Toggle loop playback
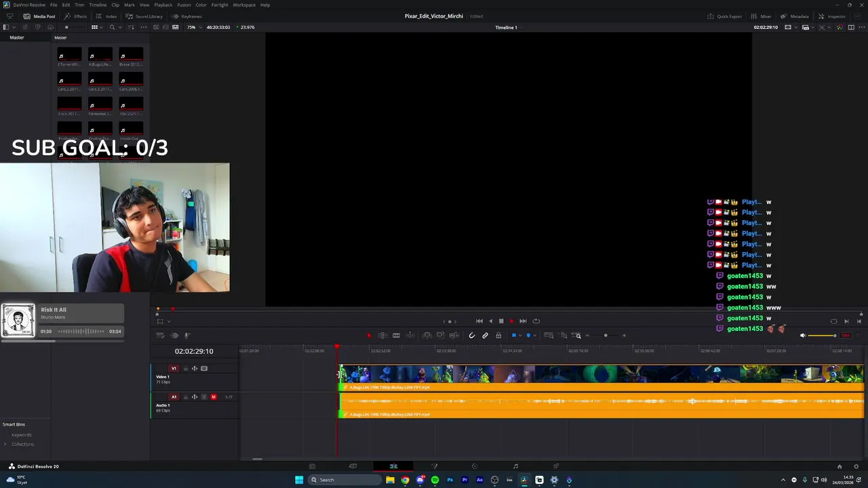The width and height of the screenshot is (868, 488). click(x=536, y=321)
